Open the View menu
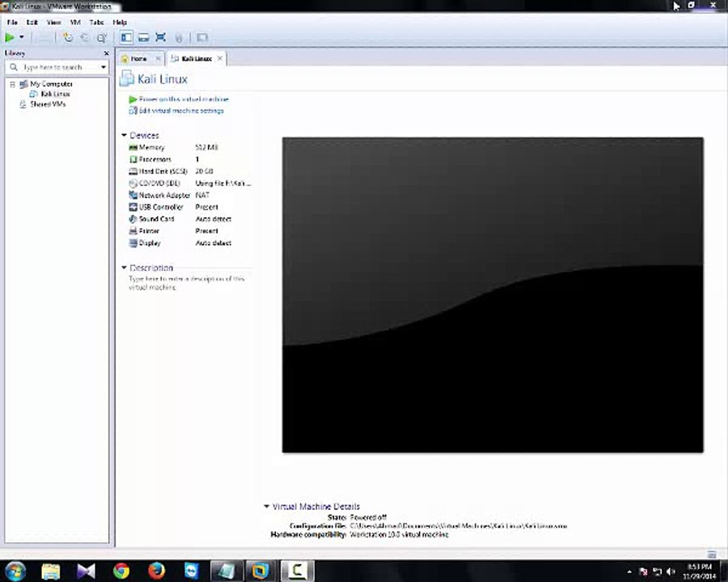This screenshot has width=728, height=582. click(x=53, y=23)
